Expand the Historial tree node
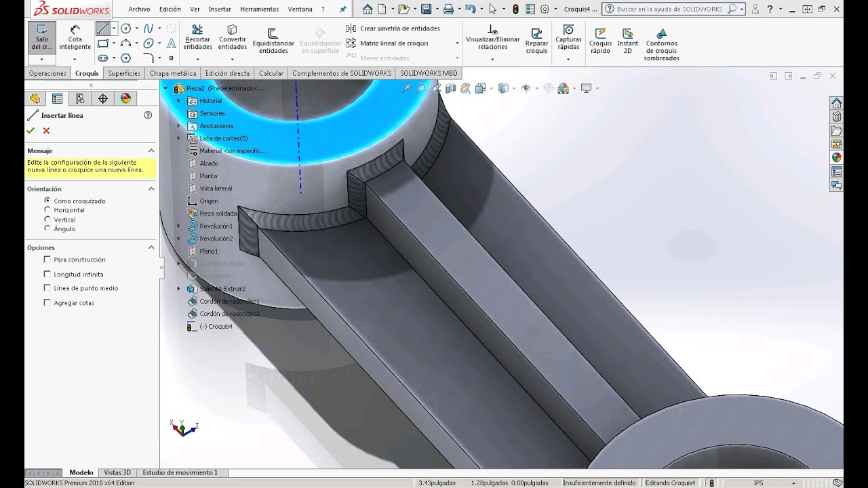Image resolution: width=868 pixels, height=488 pixels. [179, 100]
